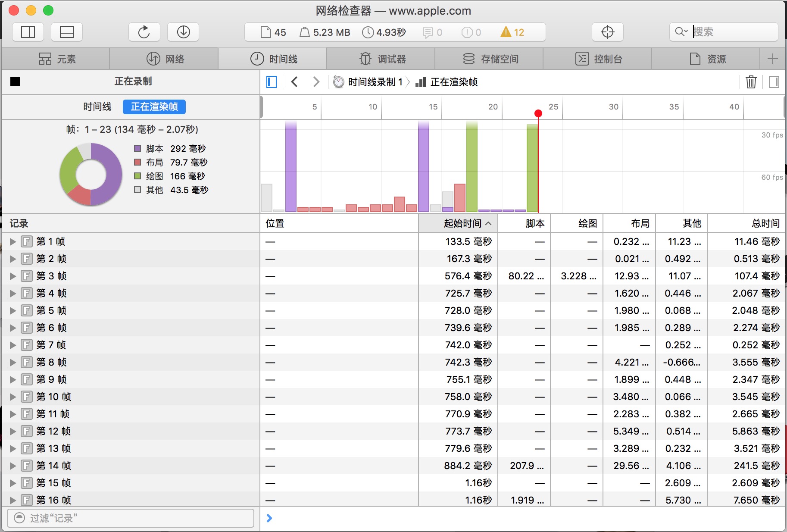Click the donut chart of frame time

[x=91, y=174]
